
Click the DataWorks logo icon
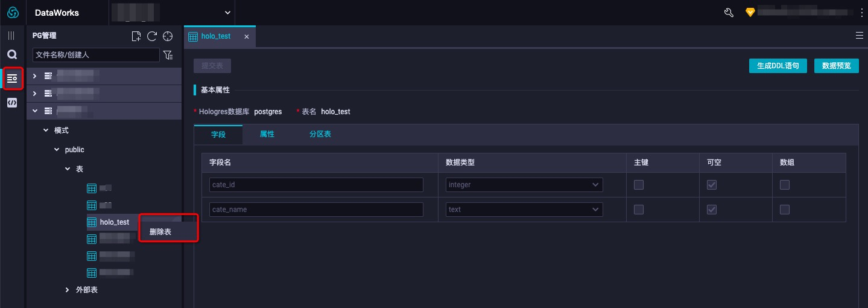click(x=13, y=13)
